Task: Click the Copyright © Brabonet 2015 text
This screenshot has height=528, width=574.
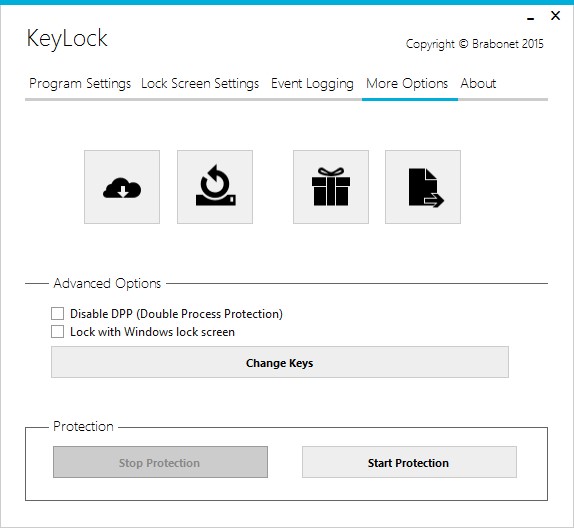Action: (x=474, y=44)
